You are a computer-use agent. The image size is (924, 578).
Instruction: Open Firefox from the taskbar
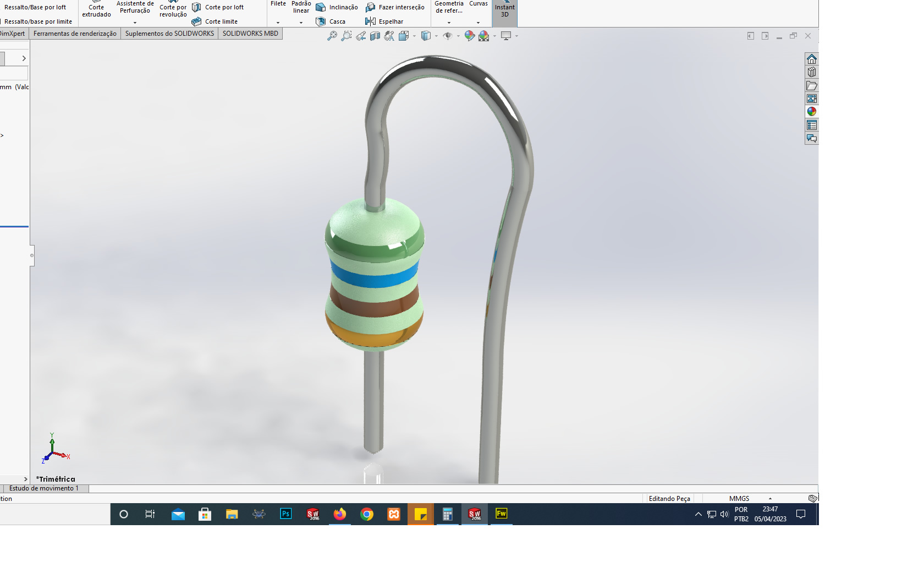click(340, 514)
